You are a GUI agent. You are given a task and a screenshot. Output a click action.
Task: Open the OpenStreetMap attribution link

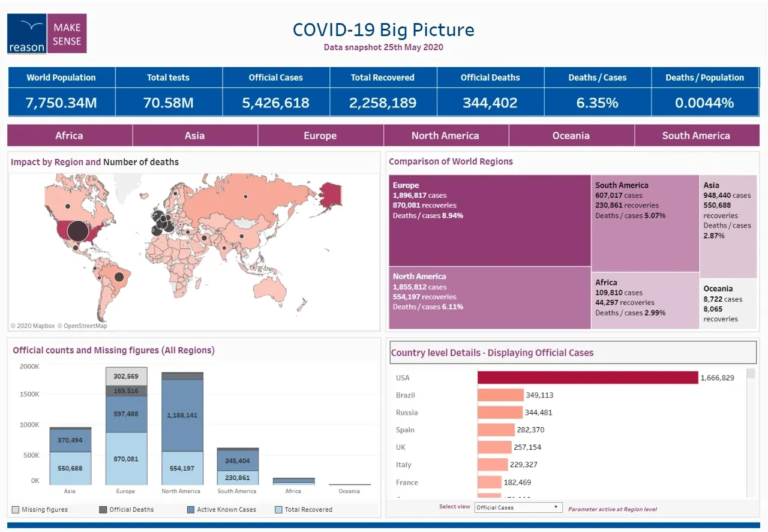[x=82, y=326]
